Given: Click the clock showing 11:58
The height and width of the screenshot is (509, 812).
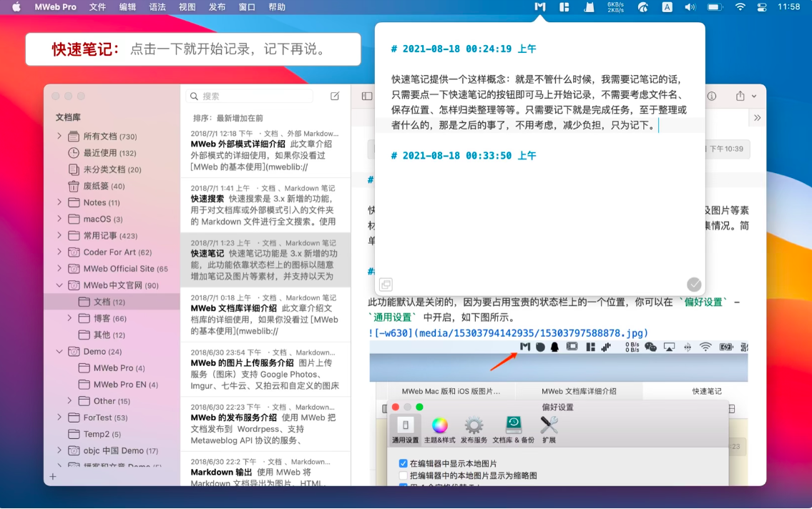Looking at the screenshot, I should 788,6.
